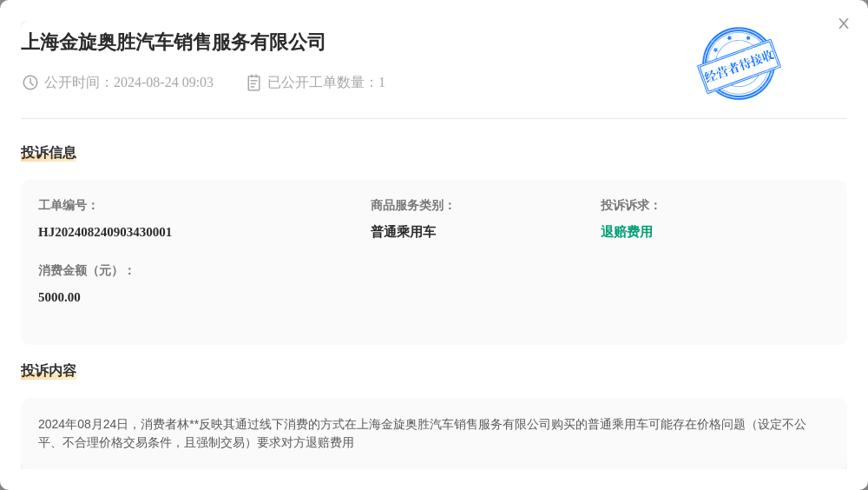Click the 投诉内容 section heading
Screen dimensions: 868x490
[49, 370]
